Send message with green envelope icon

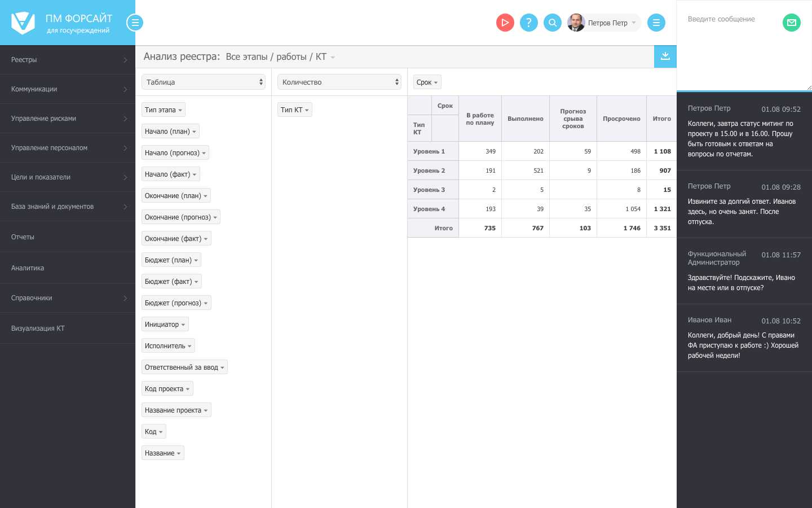(792, 23)
